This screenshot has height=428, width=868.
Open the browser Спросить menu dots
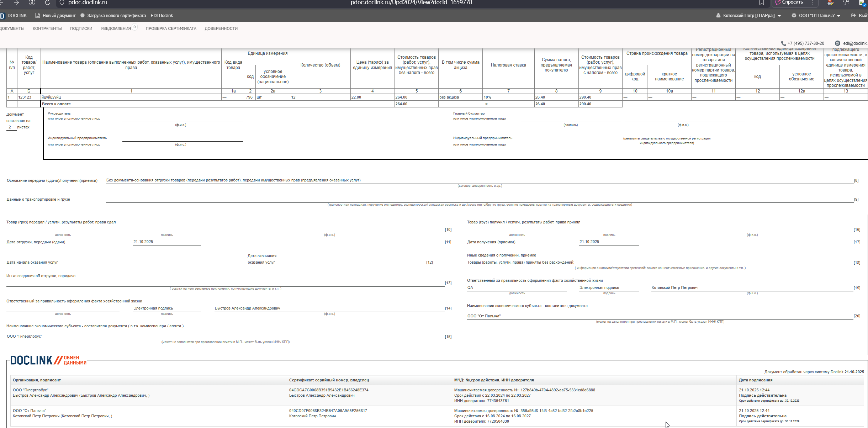[x=813, y=2]
